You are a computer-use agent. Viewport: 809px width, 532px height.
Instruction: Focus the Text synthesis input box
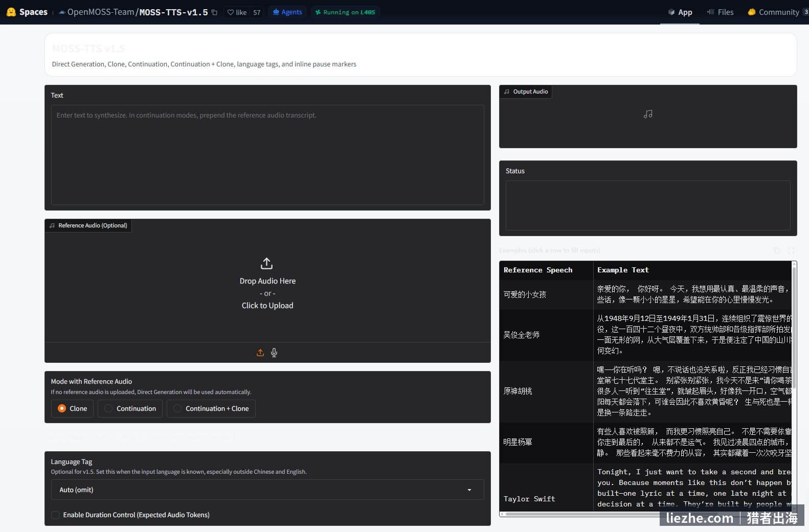pyautogui.click(x=267, y=155)
